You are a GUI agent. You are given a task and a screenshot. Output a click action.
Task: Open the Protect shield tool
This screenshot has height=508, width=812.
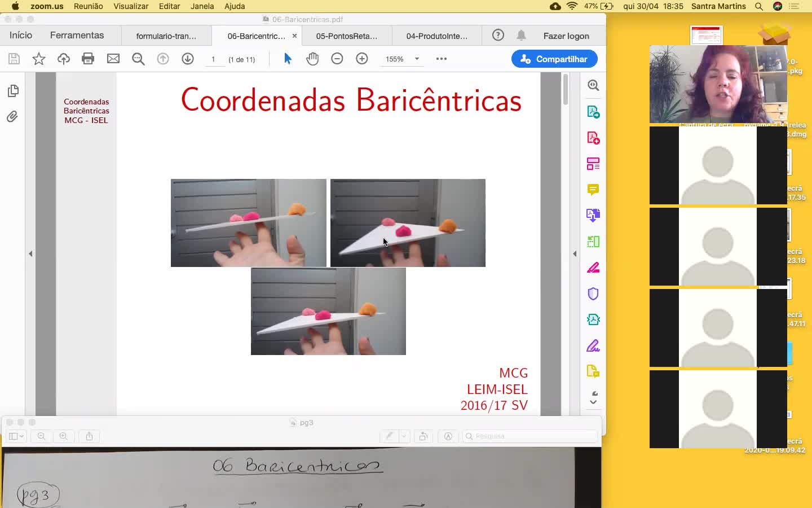[x=593, y=294]
